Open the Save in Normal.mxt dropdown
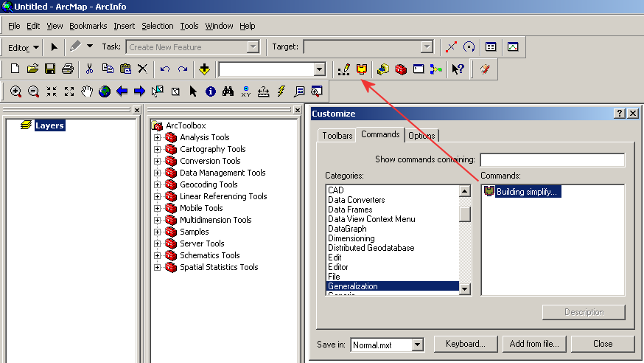This screenshot has width=644, height=363. point(417,345)
